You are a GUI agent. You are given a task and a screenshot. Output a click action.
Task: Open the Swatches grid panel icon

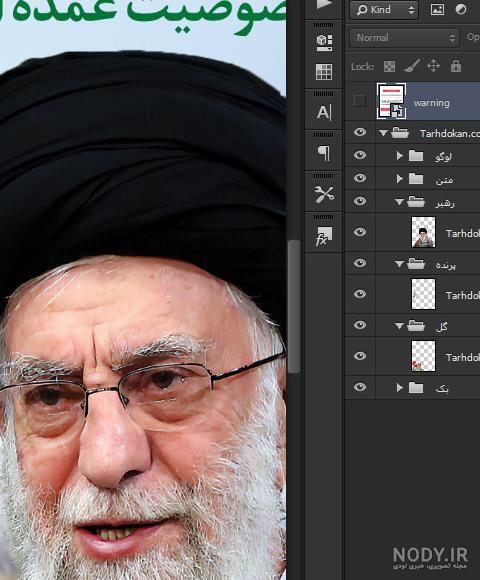[324, 72]
